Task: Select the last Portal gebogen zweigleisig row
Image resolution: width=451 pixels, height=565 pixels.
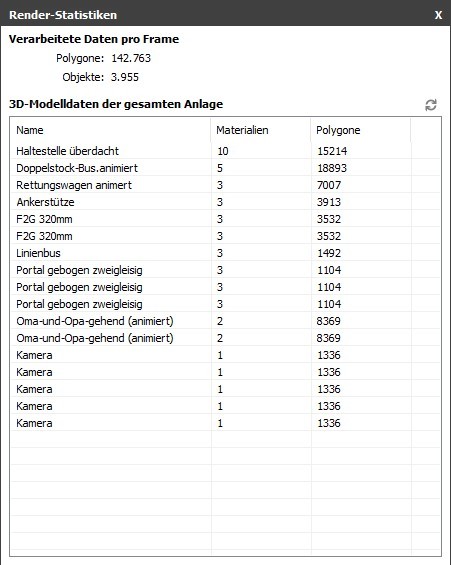Action: pos(226,304)
